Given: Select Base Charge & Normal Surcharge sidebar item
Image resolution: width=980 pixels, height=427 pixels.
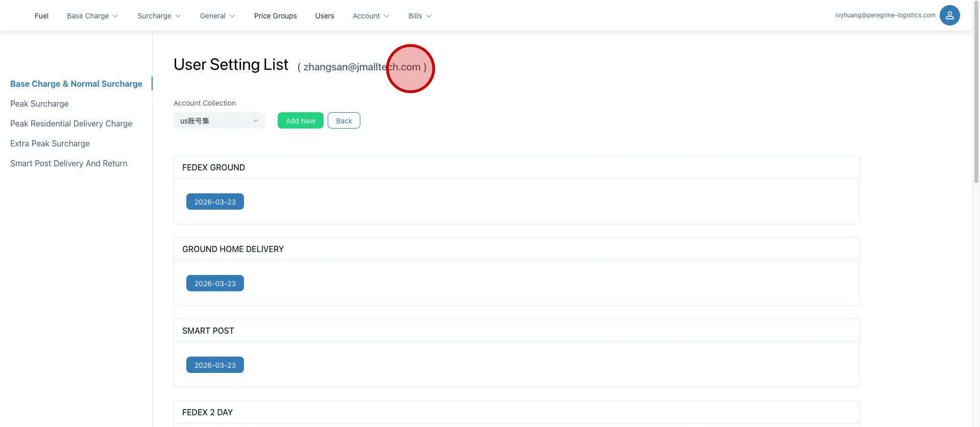Looking at the screenshot, I should tap(76, 84).
